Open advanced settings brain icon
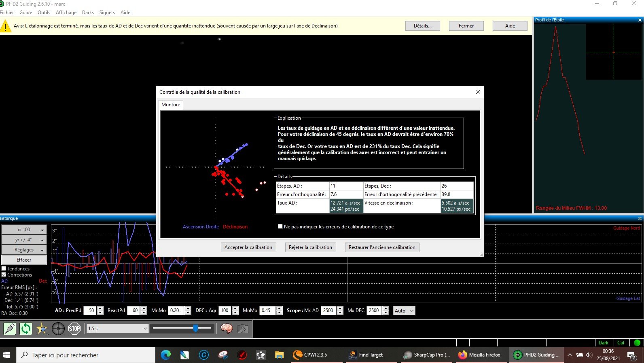Viewport: 644px width, 363px height. pyautogui.click(x=227, y=329)
